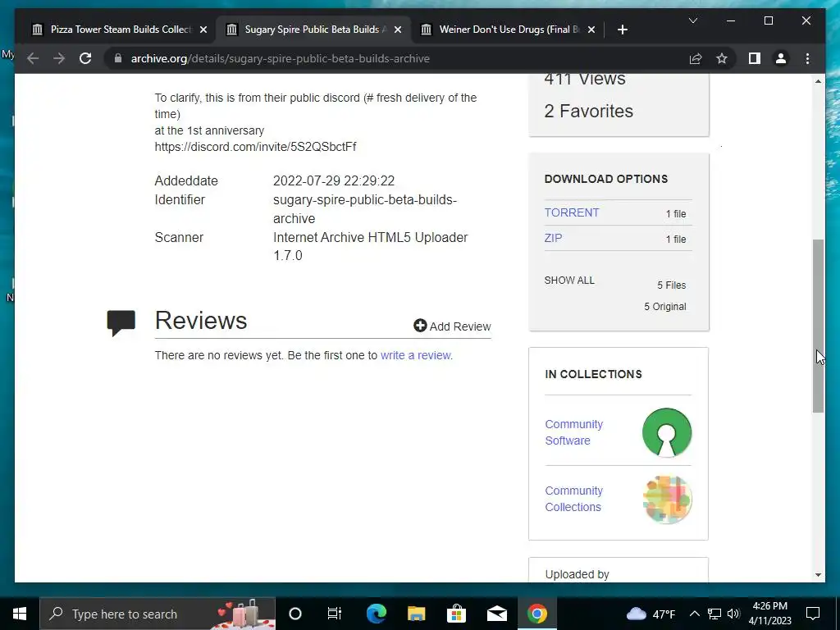Click the volume speaker tray icon
840x630 pixels.
pos(733,614)
